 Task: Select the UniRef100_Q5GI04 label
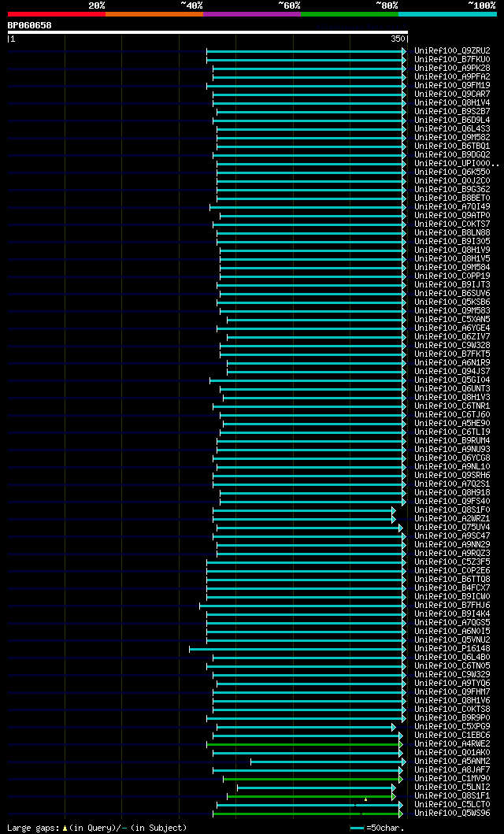453,380
